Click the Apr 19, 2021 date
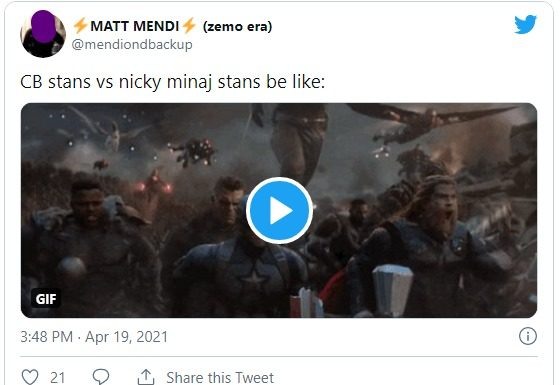Image resolution: width=560 pixels, height=385 pixels. click(x=126, y=337)
